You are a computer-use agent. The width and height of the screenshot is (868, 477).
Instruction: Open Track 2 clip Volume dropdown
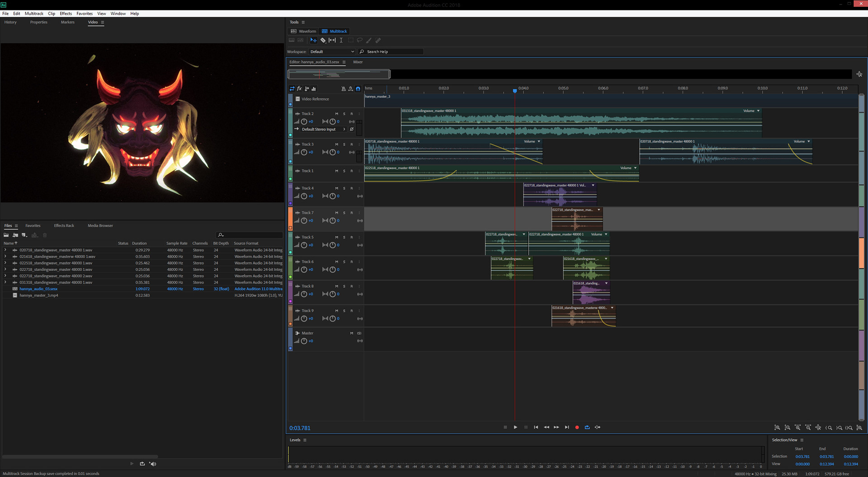(x=758, y=111)
